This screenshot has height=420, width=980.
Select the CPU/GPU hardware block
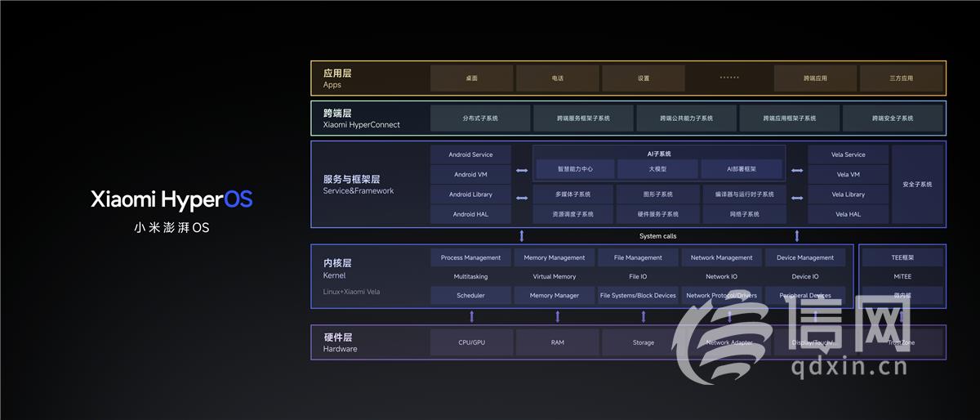471,342
